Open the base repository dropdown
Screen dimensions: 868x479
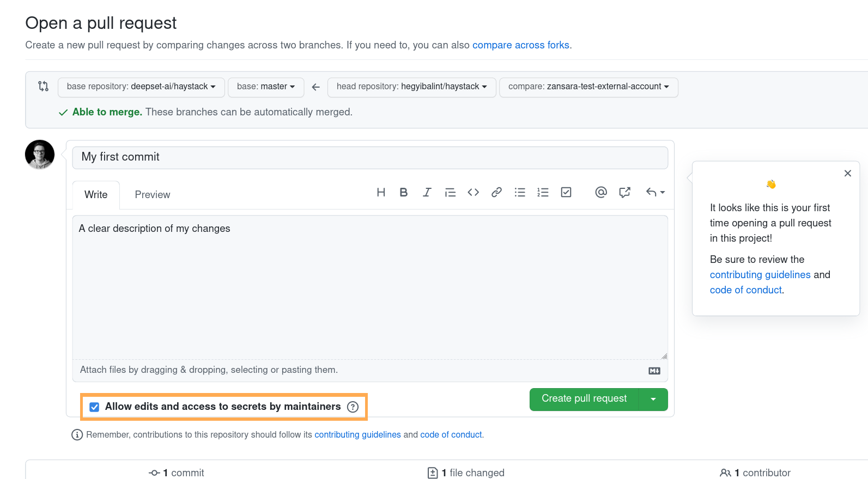coord(141,87)
